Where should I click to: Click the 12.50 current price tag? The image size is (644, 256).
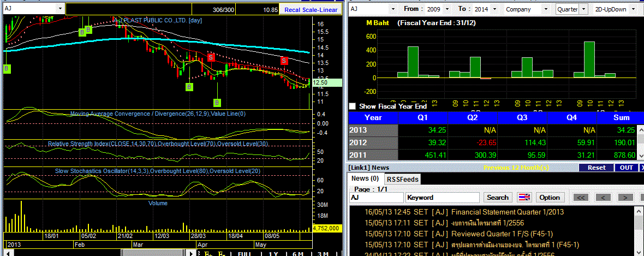pos(326,82)
